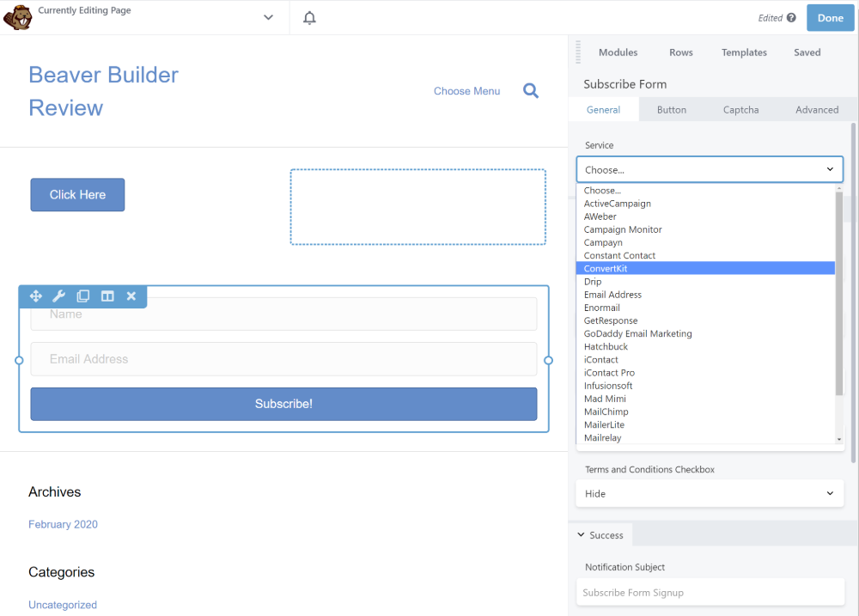Click the Click Here button
The width and height of the screenshot is (859, 616).
(77, 194)
